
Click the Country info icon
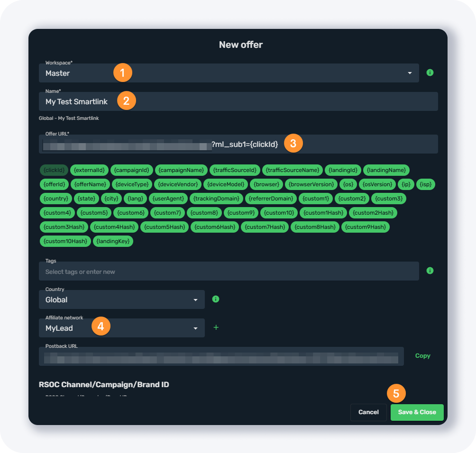216,299
